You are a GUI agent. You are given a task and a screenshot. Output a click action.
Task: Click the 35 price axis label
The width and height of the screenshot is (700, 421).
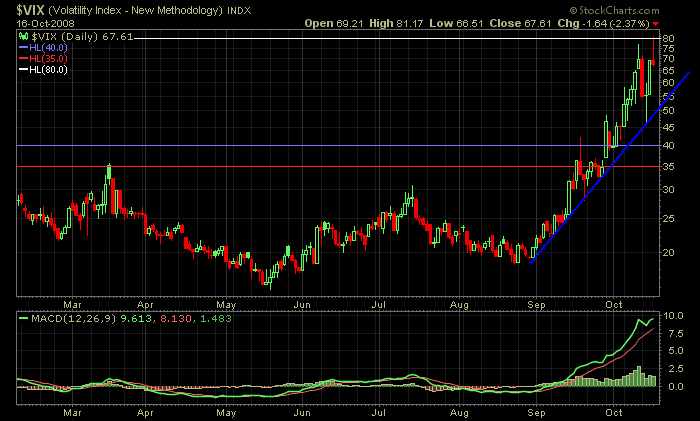(x=668, y=167)
